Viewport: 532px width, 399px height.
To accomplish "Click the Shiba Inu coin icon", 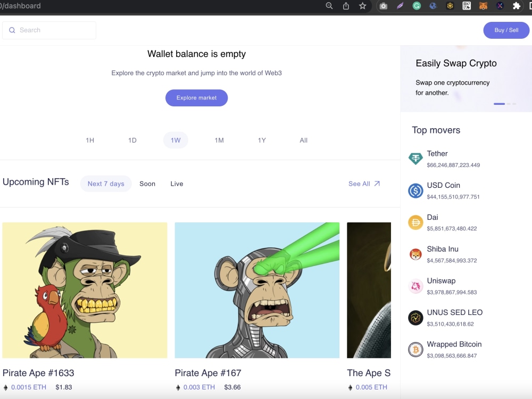I will (x=415, y=254).
